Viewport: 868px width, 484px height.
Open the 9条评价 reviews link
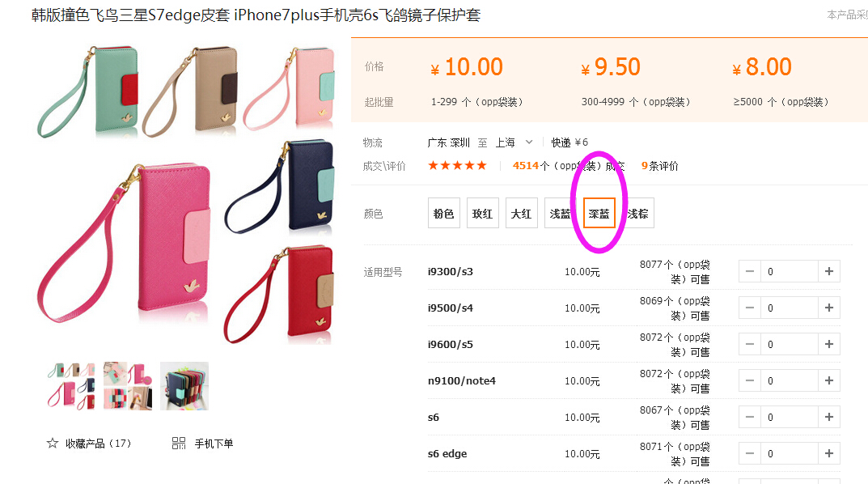click(660, 166)
